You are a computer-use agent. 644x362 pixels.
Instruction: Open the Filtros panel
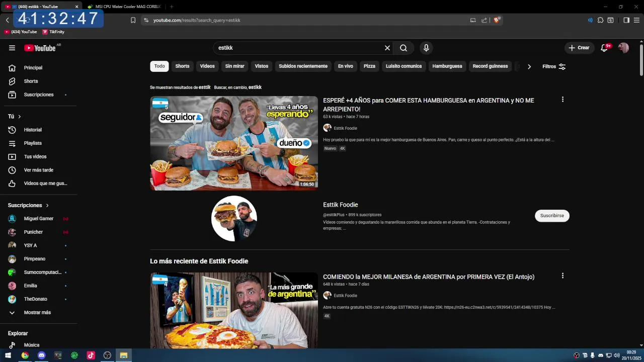(x=554, y=66)
